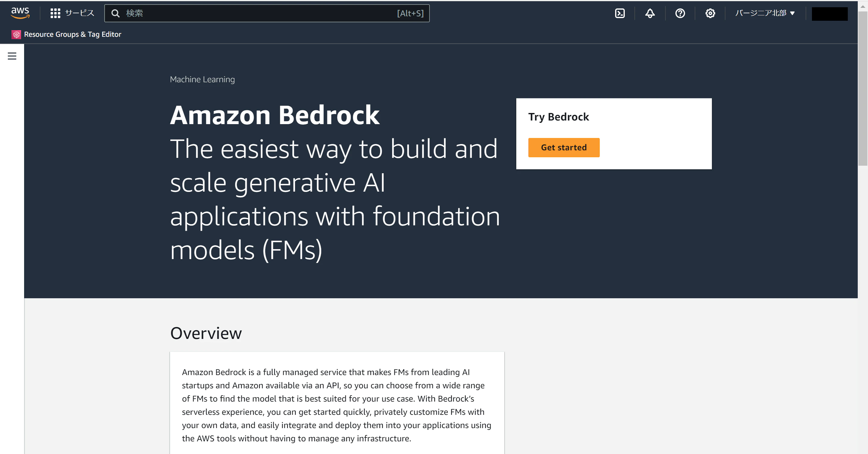This screenshot has width=868, height=454.
Task: Open the notifications bell
Action: (x=650, y=14)
